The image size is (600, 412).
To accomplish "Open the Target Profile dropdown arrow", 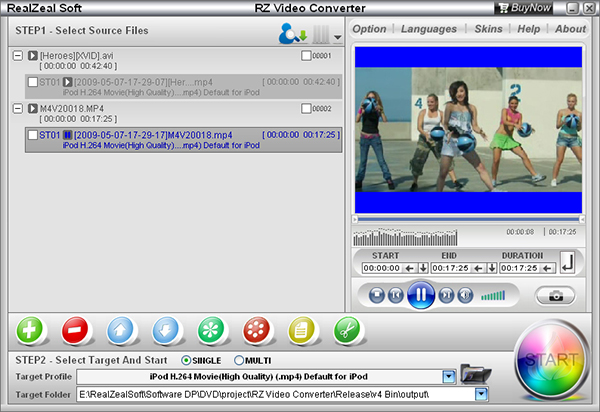I will [x=449, y=377].
